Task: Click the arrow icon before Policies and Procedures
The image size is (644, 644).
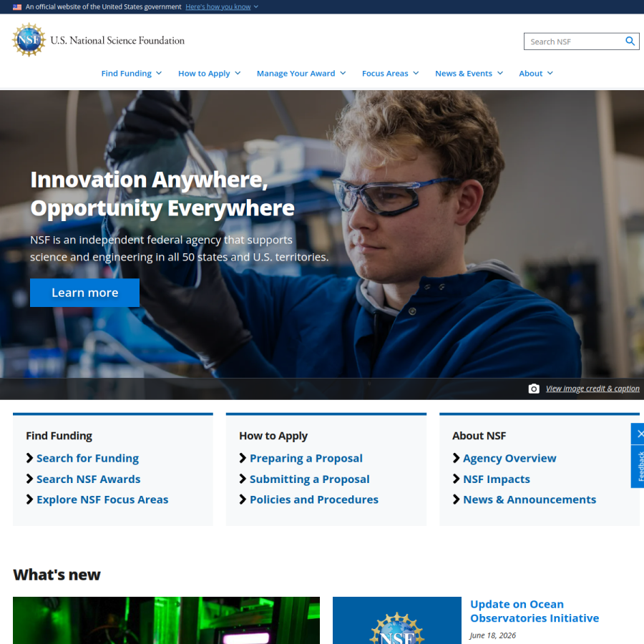Action: click(x=243, y=499)
